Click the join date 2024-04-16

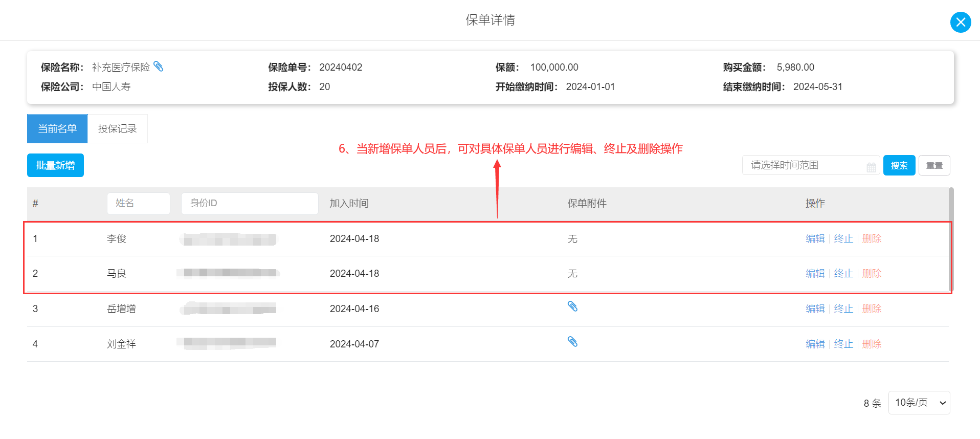point(354,309)
